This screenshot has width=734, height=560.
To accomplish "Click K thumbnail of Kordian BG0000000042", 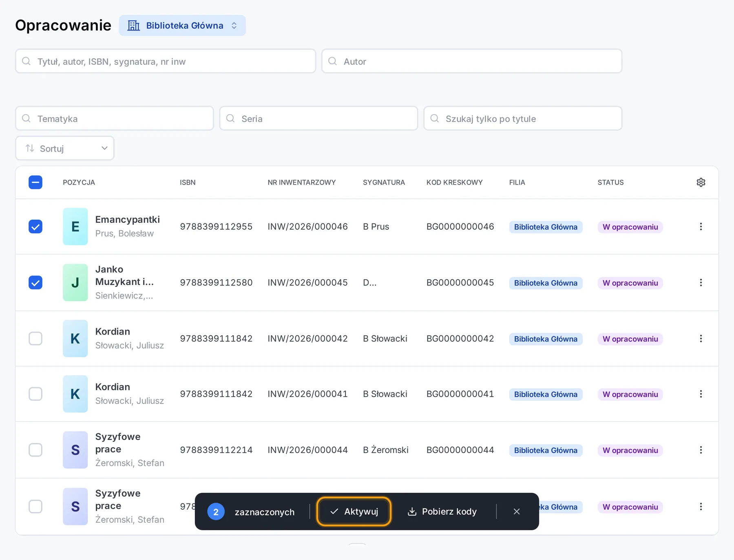I will tap(75, 338).
